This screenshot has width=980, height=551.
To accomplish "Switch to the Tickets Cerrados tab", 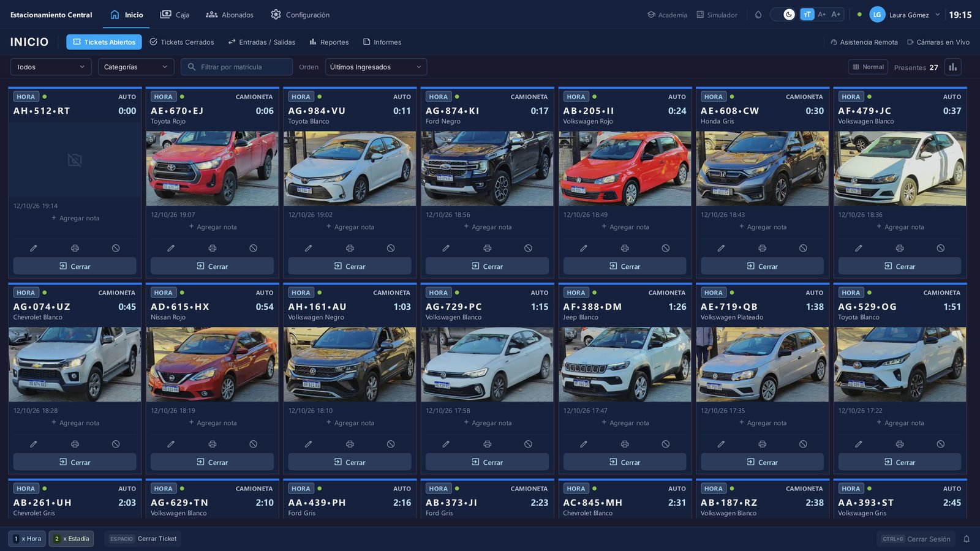I will [182, 42].
